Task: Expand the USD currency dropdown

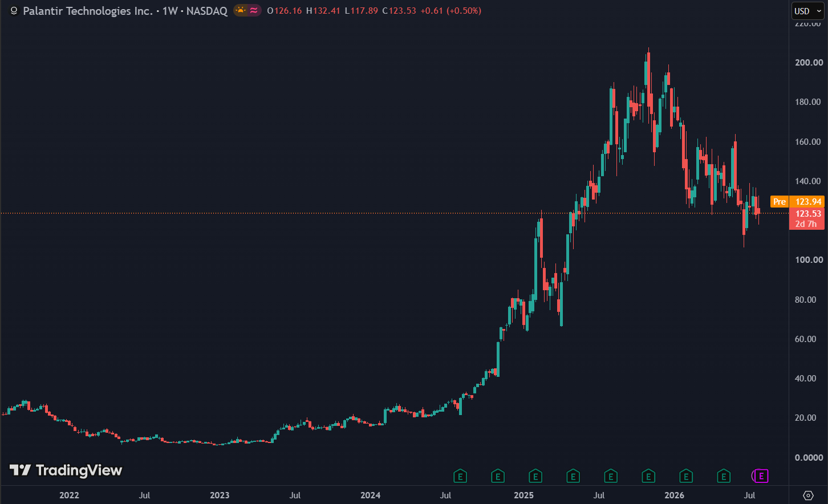Action: (808, 11)
